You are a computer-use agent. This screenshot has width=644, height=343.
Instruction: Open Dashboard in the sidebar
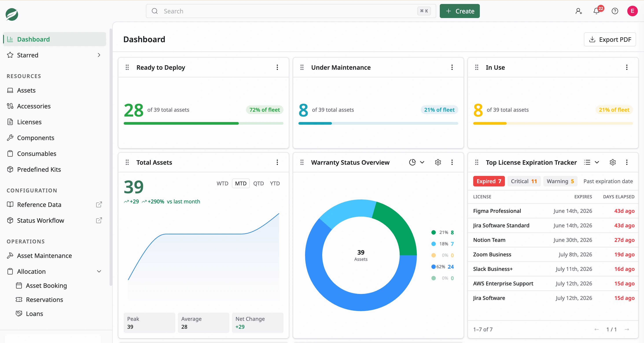click(x=55, y=39)
